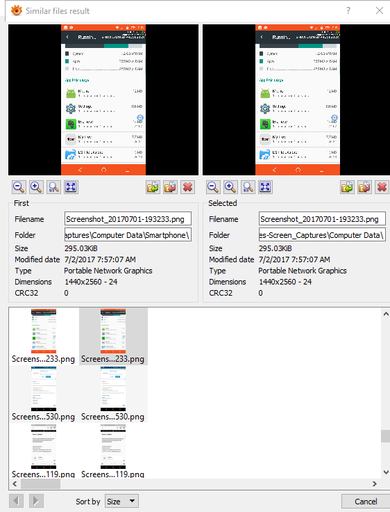Click the vertical scrollbar handle in list
The height and width of the screenshot is (512, 390).
pos(385,436)
